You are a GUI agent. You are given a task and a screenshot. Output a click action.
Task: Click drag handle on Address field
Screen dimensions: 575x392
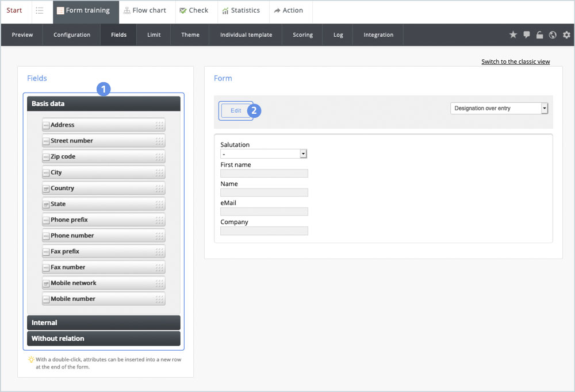tap(159, 125)
